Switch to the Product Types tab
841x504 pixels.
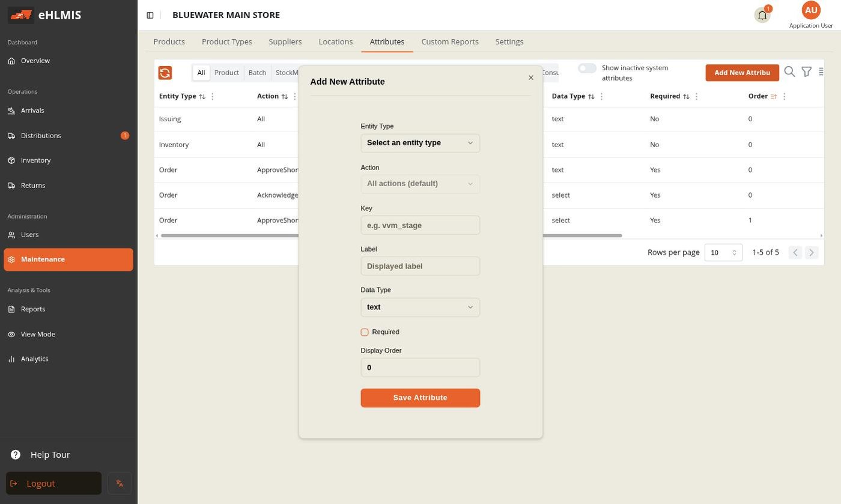227,42
